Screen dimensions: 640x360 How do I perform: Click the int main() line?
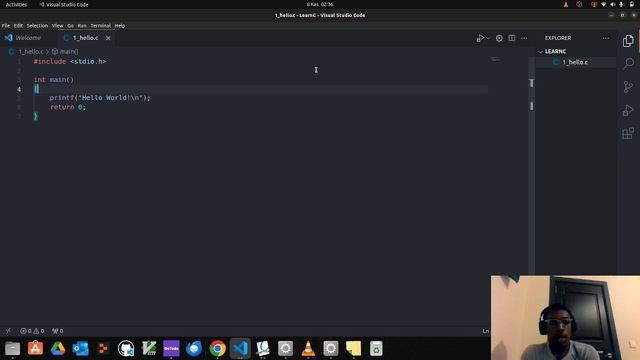(53, 80)
